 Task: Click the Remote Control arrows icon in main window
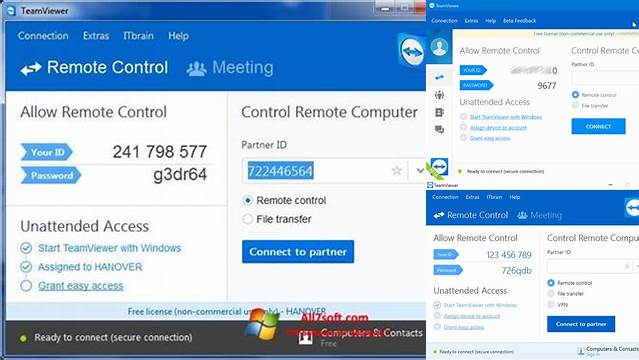click(x=31, y=68)
